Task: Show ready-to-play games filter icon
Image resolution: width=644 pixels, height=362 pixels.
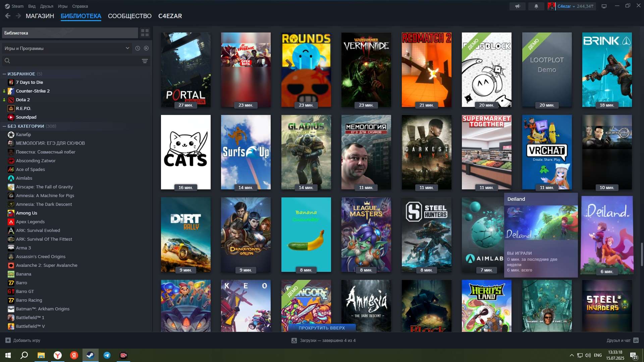Action: [x=146, y=48]
